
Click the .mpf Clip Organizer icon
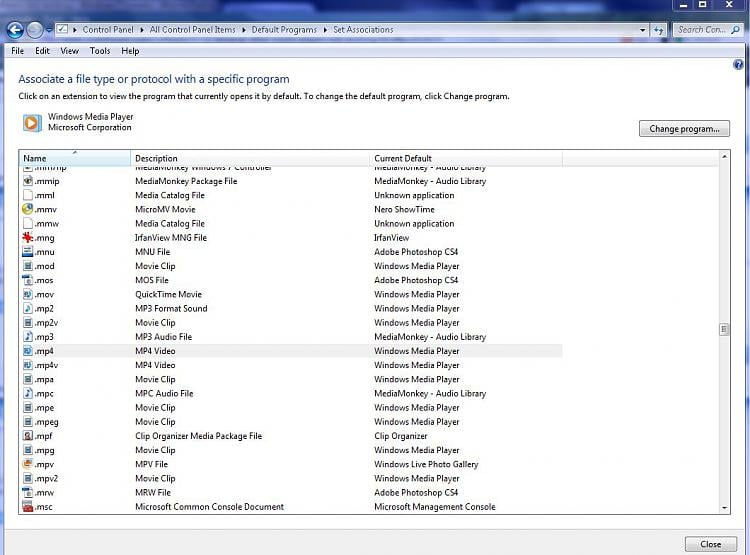tap(28, 436)
